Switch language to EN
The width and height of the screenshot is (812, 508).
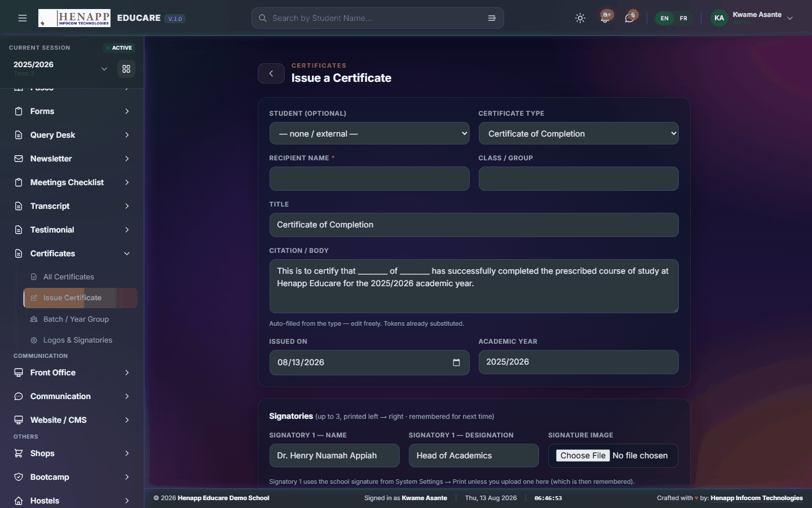pos(665,18)
